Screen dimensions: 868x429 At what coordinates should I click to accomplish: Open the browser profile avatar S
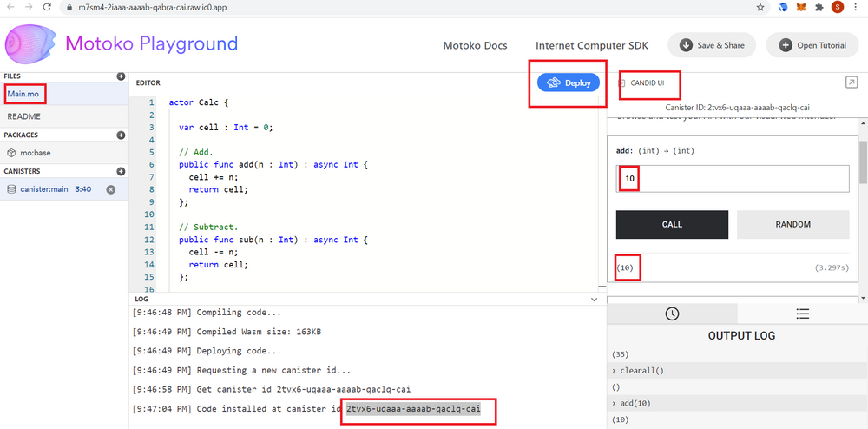tap(837, 7)
